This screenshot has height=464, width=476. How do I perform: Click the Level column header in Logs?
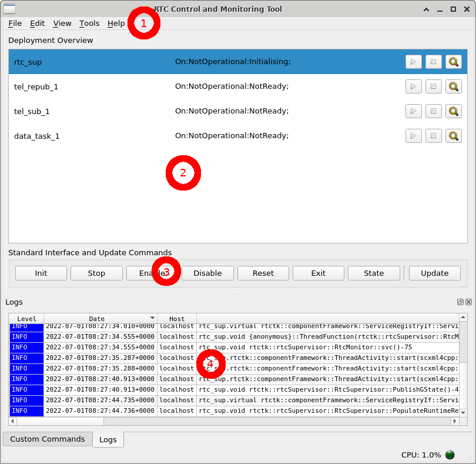pyautogui.click(x=26, y=319)
